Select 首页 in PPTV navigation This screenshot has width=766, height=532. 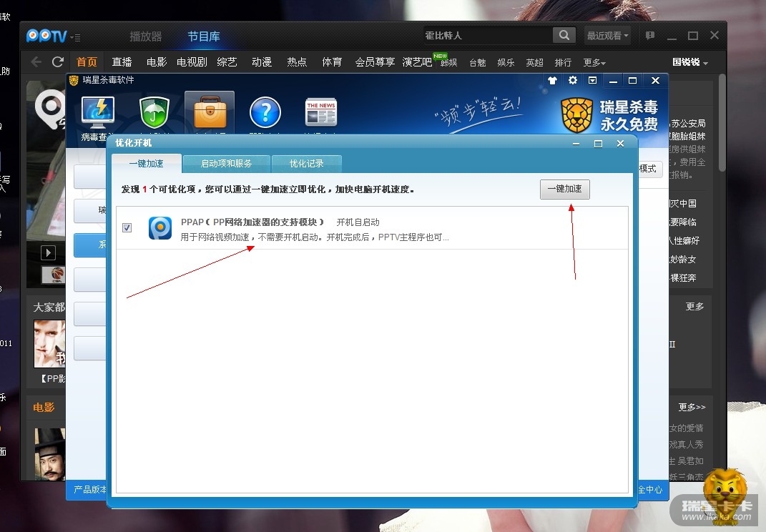[x=87, y=62]
